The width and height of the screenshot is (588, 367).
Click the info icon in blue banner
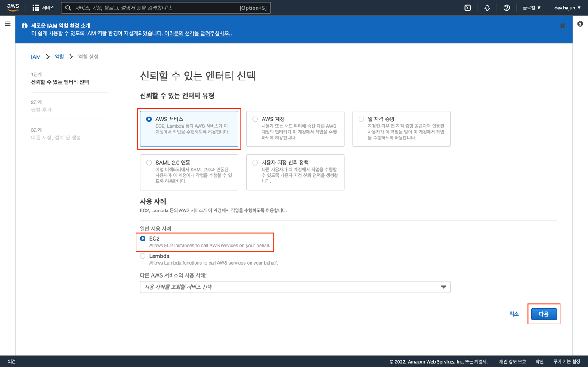tap(25, 26)
